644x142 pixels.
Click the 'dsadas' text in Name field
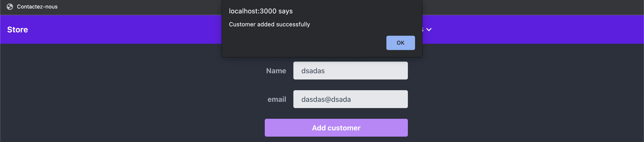click(x=313, y=71)
